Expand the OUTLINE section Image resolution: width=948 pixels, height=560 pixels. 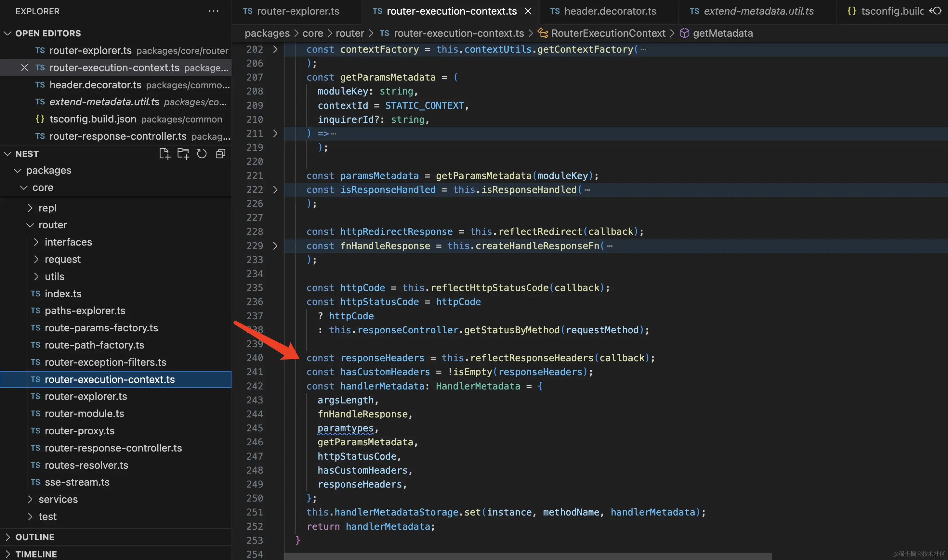click(x=34, y=537)
